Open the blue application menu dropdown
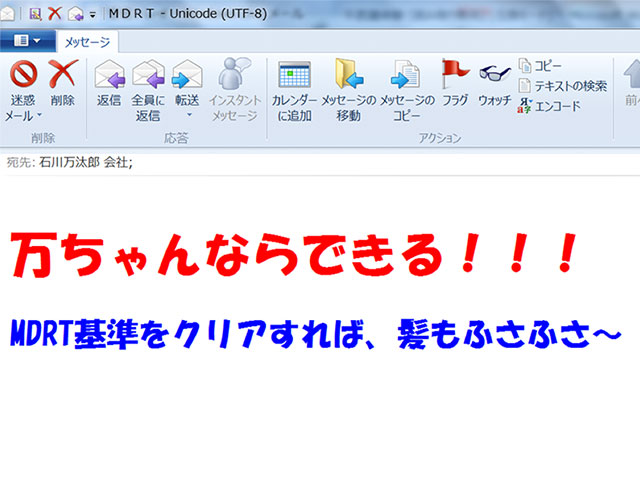 click(x=26, y=41)
